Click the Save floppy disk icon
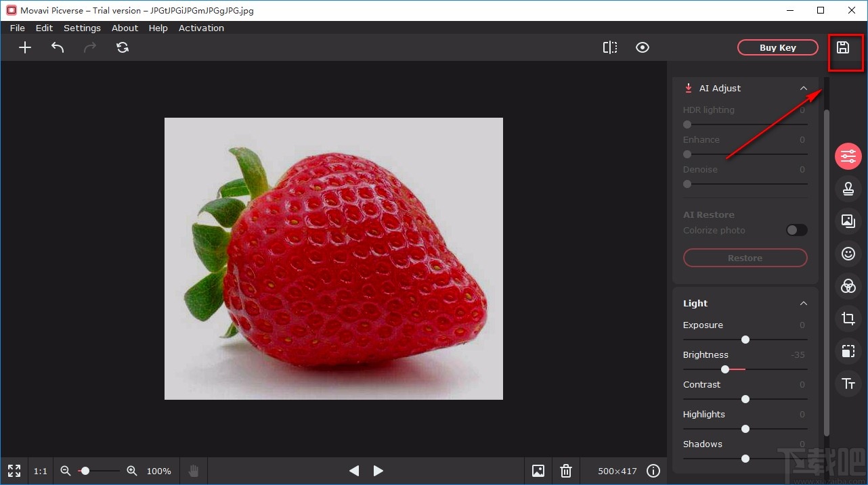The width and height of the screenshot is (868, 485). coord(843,47)
